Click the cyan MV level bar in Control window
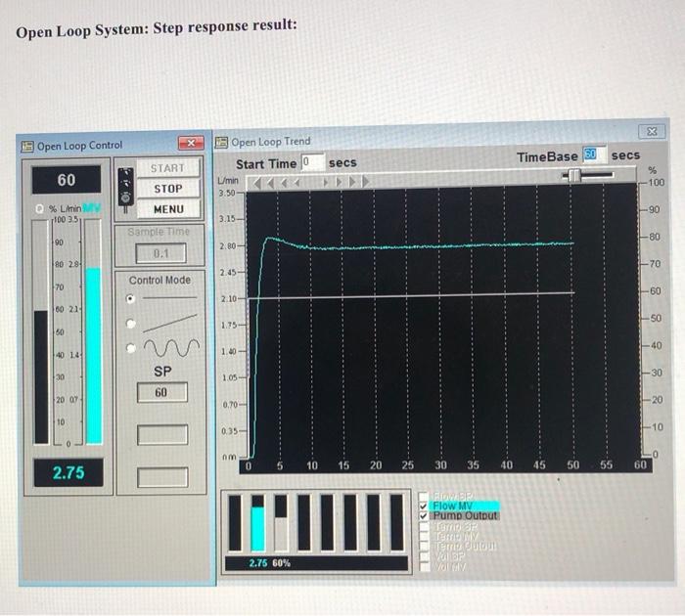Image resolution: width=685 pixels, height=616 pixels. pyautogui.click(x=93, y=356)
